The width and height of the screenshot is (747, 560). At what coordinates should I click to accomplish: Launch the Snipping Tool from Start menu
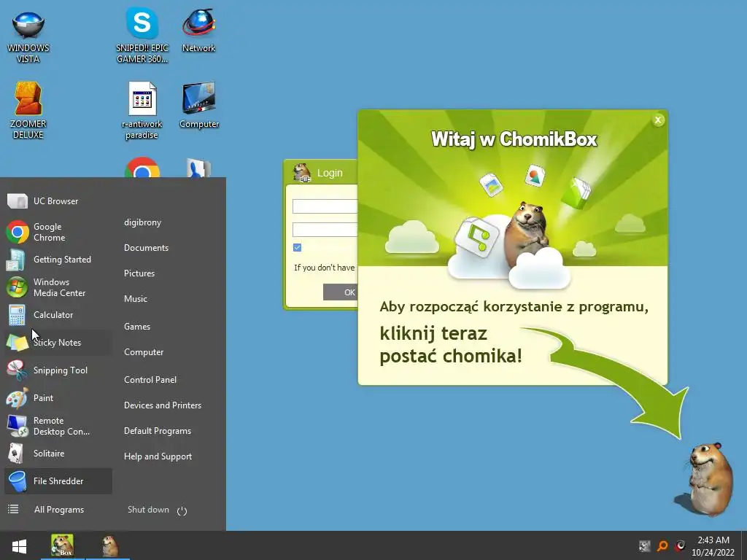point(57,370)
